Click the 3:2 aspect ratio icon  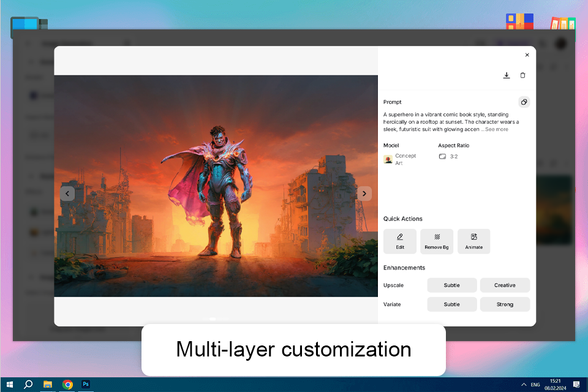(x=442, y=156)
